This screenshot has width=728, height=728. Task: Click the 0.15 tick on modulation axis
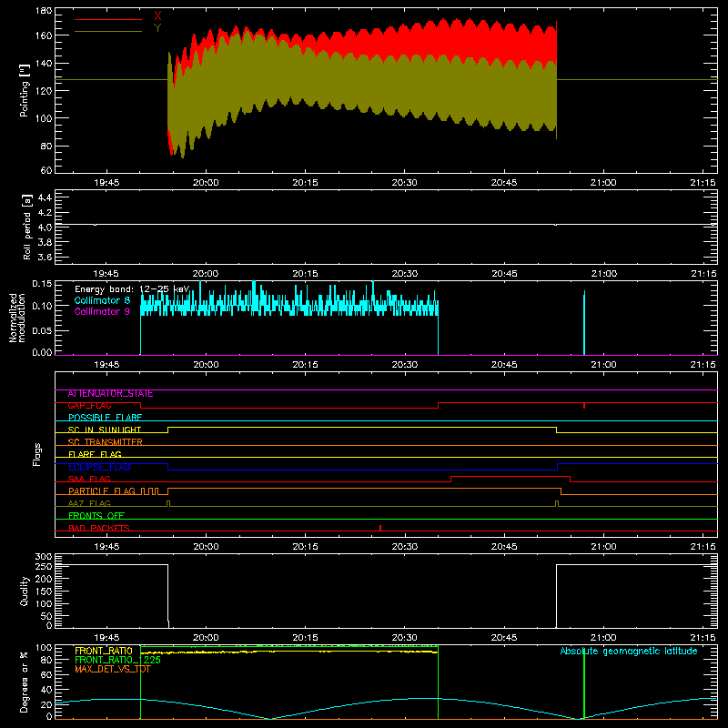[42, 284]
